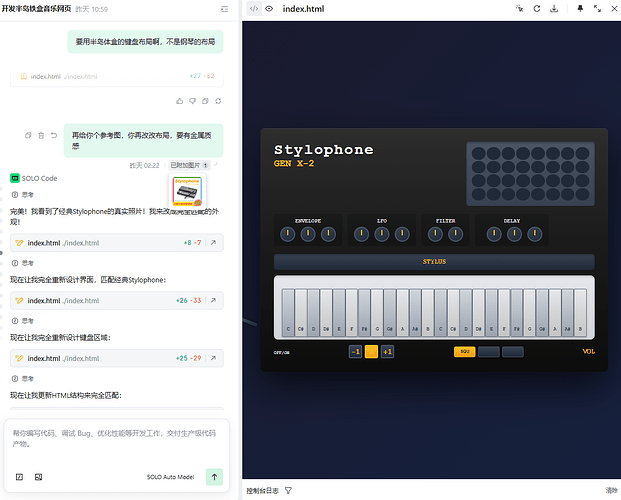The height and width of the screenshot is (500, 621).
Task: Click the element inspector icon in the preview toolbar
Action: (x=519, y=8)
